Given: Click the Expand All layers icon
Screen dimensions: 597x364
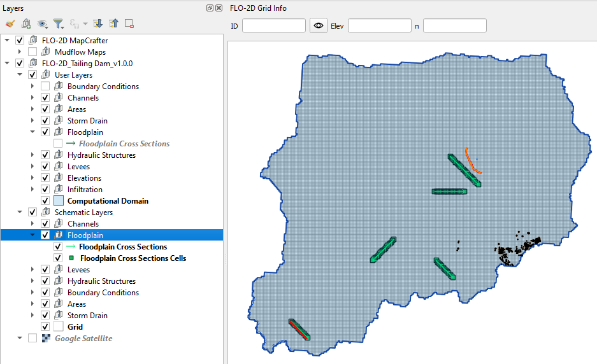Looking at the screenshot, I should [x=97, y=24].
